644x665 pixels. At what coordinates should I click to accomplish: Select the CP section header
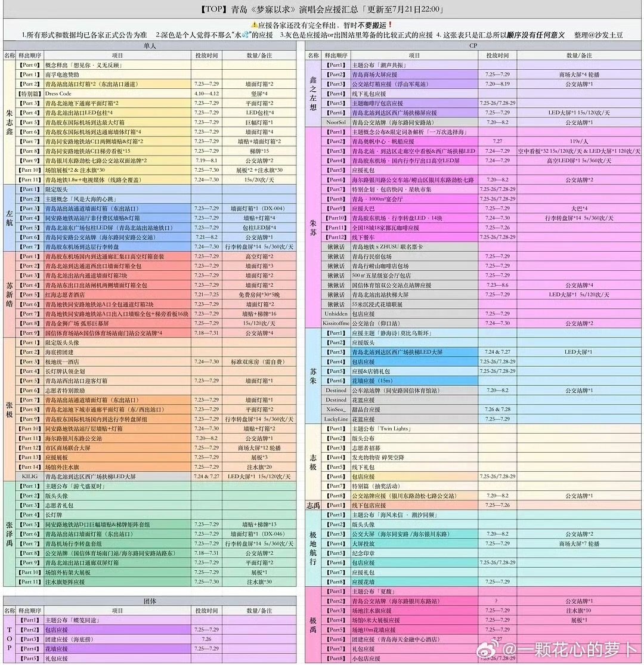click(x=473, y=45)
